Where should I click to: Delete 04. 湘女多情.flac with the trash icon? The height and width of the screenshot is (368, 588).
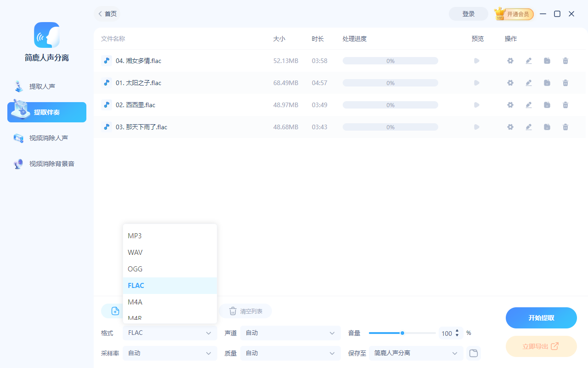click(x=565, y=60)
